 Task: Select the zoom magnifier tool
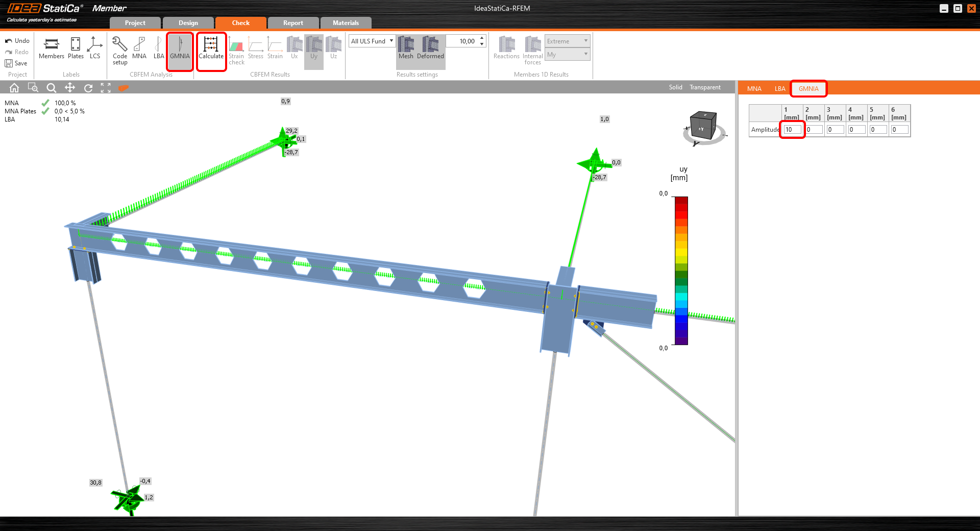pos(52,88)
